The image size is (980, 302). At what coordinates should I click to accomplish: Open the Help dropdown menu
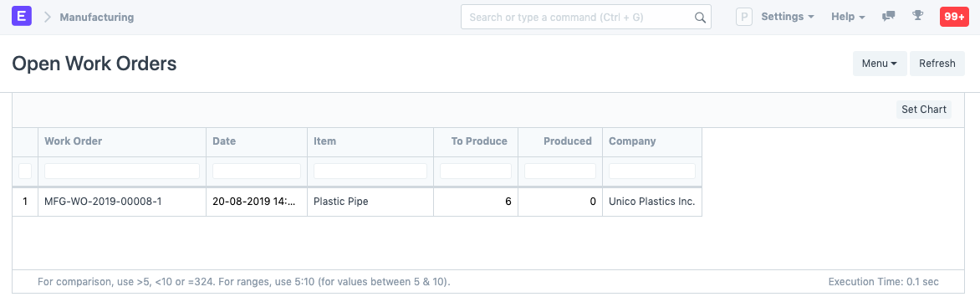pyautogui.click(x=848, y=17)
